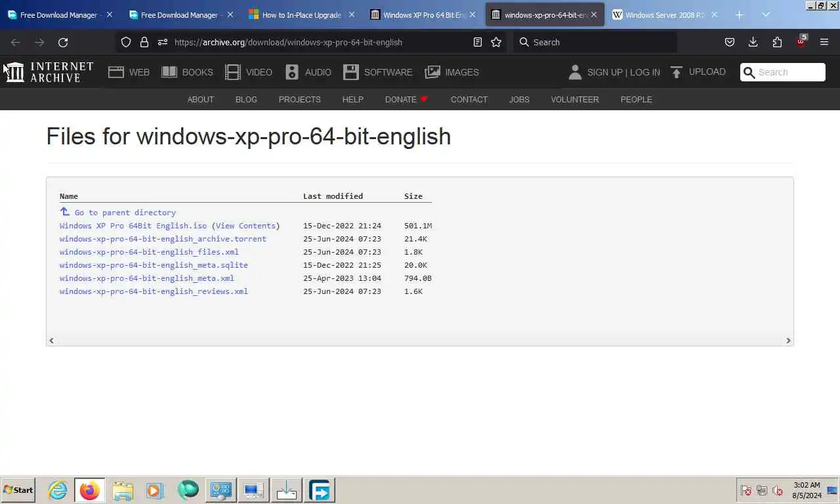
Task: Click the tracking protection shield icon
Action: pyautogui.click(x=126, y=42)
